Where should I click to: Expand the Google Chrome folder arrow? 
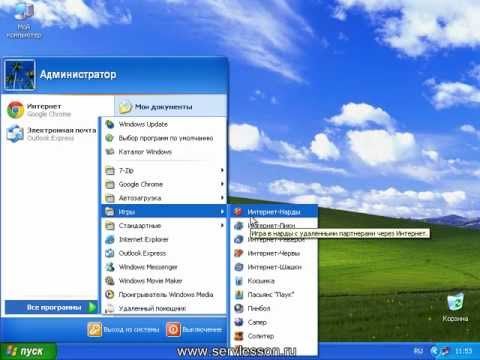click(x=222, y=184)
